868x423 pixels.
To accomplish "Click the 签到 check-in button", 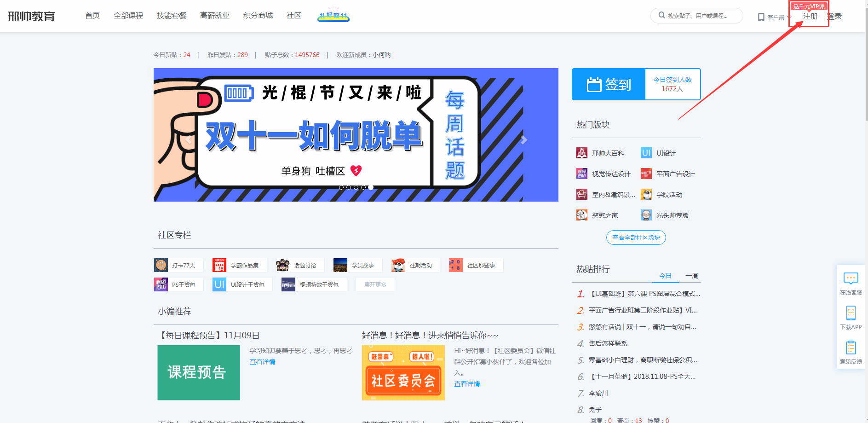I will [x=608, y=85].
